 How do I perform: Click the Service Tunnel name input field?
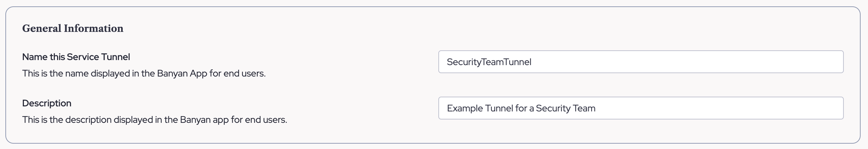640,62
